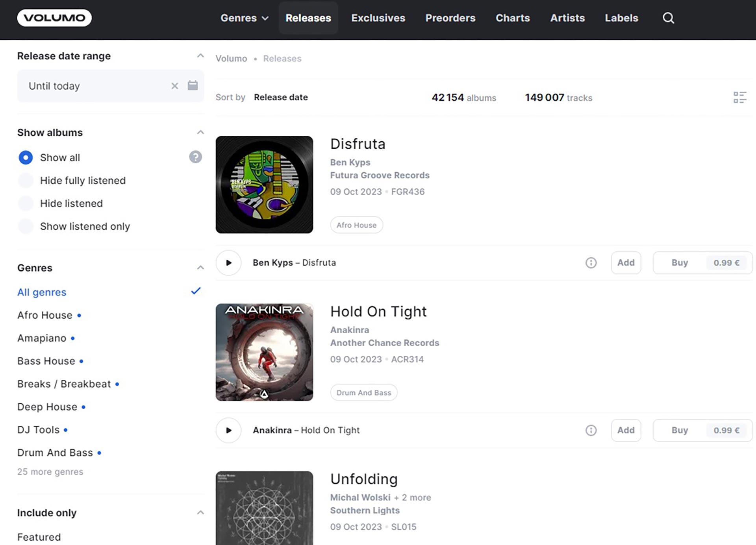Add the Disfruta track to cart

[626, 263]
